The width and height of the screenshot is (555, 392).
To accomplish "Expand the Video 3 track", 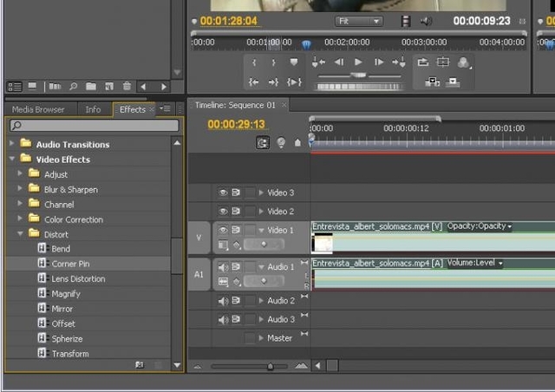I will pyautogui.click(x=261, y=193).
